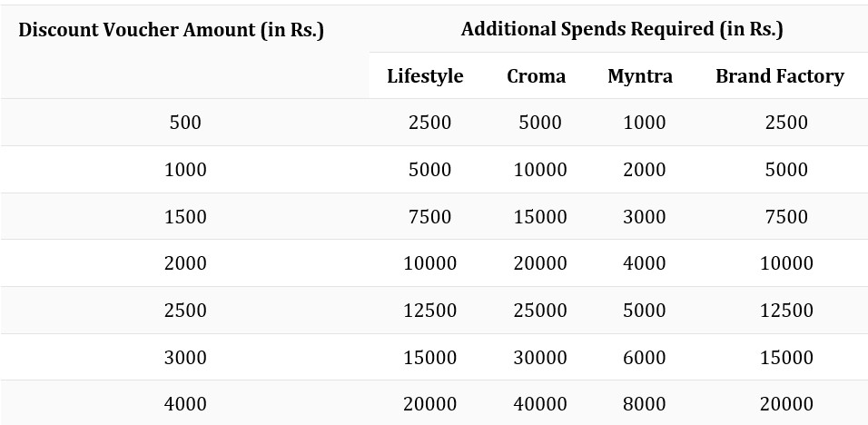Screen dimensions: 868x425
Task: Click Lifestyle spend for the 1500 voucher
Action: click(429, 217)
